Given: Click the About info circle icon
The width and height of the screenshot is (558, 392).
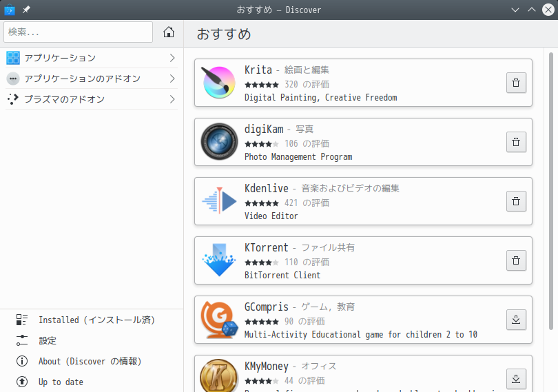Looking at the screenshot, I should pyautogui.click(x=22, y=361).
